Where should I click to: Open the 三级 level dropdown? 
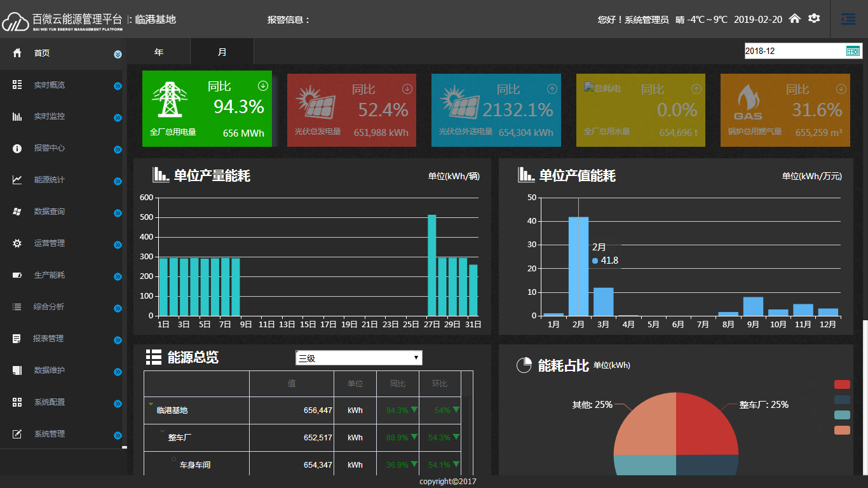pos(358,358)
